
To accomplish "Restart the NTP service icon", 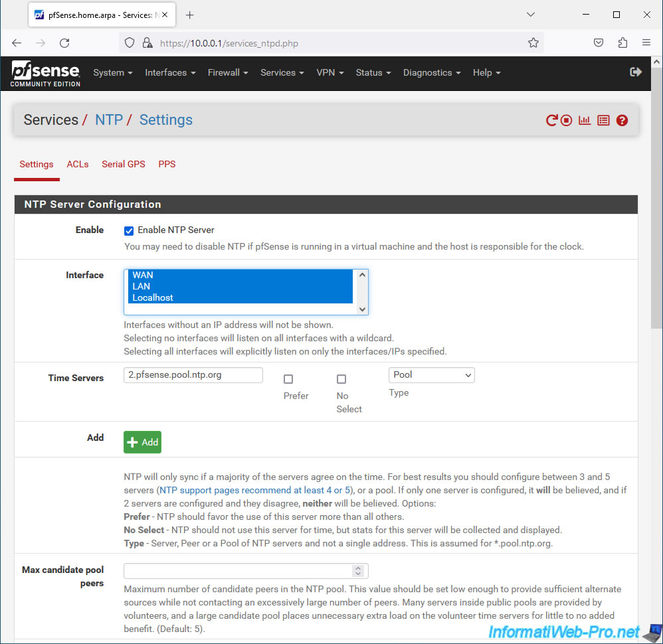I will pos(551,120).
